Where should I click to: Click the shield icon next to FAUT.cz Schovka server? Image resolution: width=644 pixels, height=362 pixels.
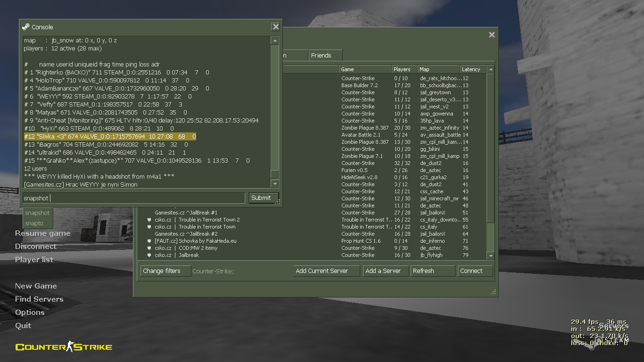pos(149,241)
